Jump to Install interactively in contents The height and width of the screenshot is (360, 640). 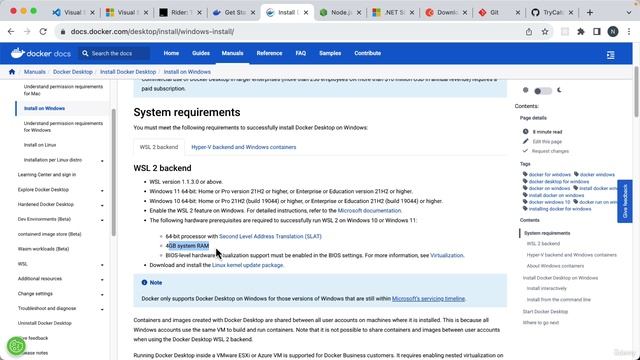click(x=547, y=288)
